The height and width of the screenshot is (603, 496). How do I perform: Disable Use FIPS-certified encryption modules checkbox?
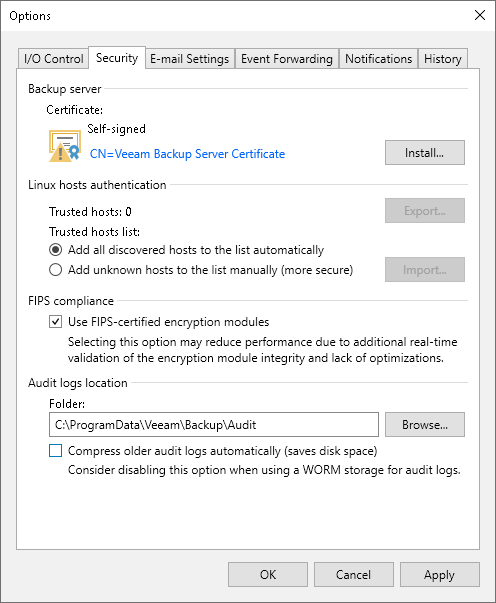(55, 321)
